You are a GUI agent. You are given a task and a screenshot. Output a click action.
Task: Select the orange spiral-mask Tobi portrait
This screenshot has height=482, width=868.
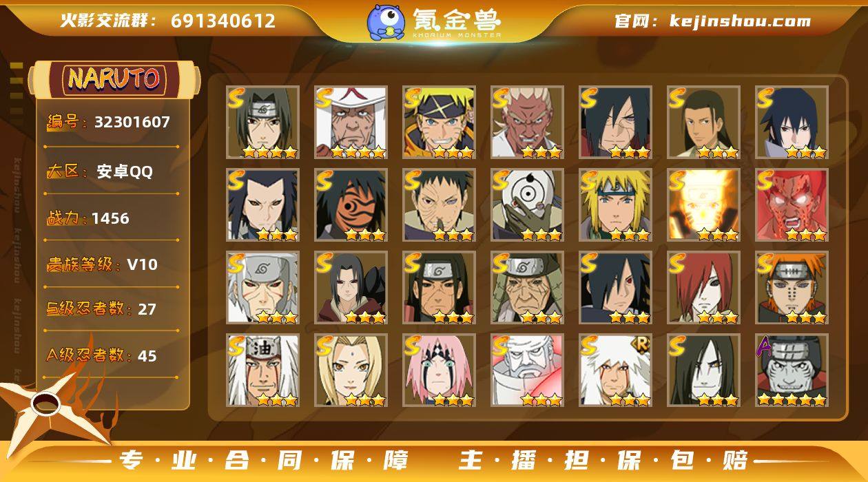351,205
